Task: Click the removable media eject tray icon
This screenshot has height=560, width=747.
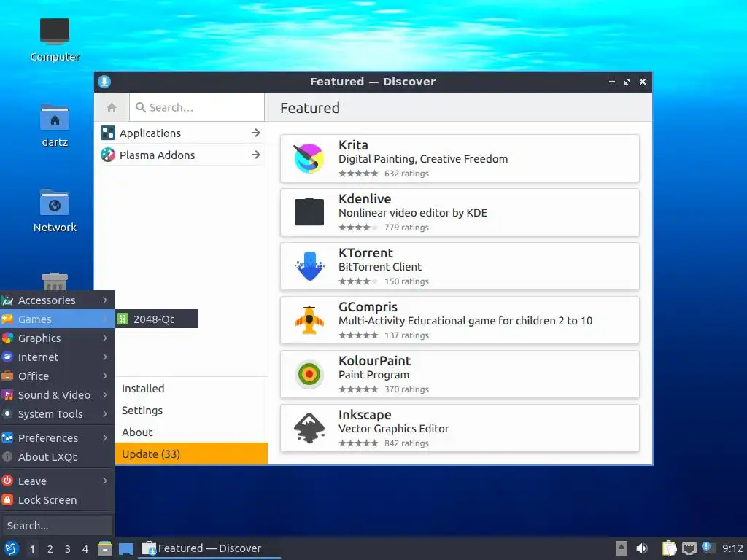Action: [622, 548]
